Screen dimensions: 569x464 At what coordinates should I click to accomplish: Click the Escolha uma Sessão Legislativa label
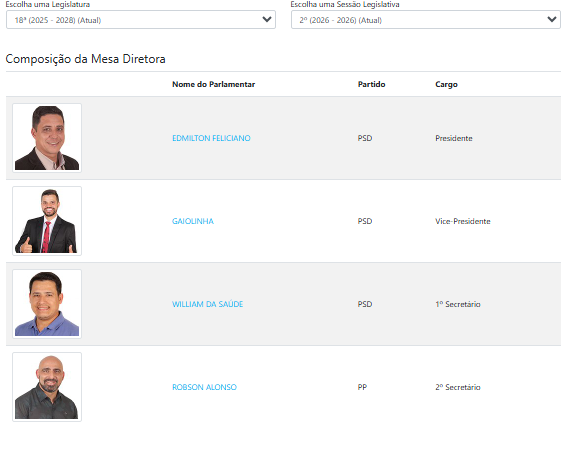pyautogui.click(x=345, y=4)
